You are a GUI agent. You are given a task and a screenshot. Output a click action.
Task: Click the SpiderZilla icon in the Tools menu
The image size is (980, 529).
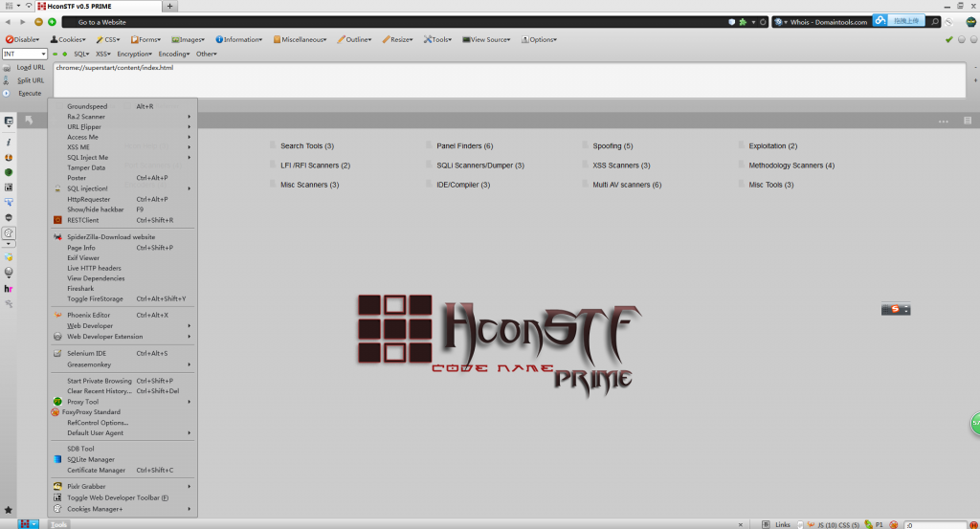tap(57, 236)
